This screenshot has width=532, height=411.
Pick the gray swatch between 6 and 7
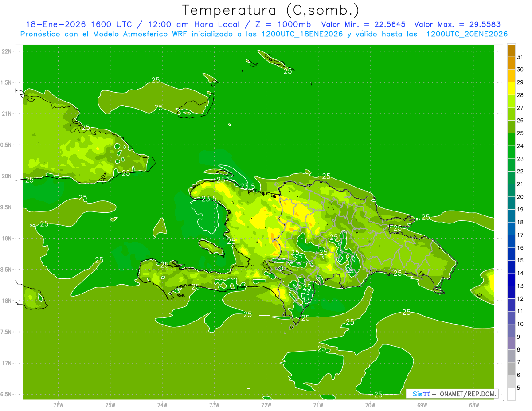511,368
